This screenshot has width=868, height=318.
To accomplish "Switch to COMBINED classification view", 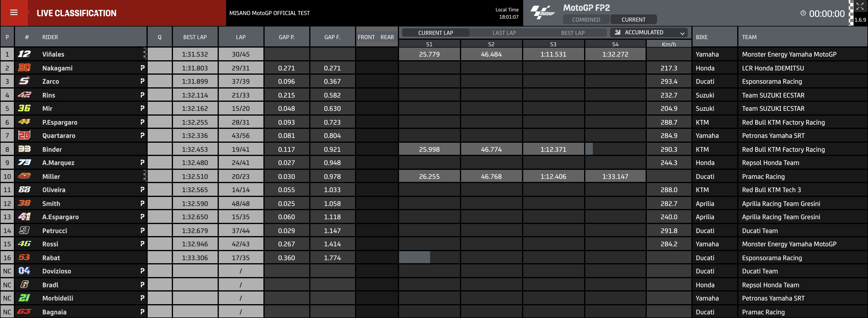I will click(x=586, y=20).
